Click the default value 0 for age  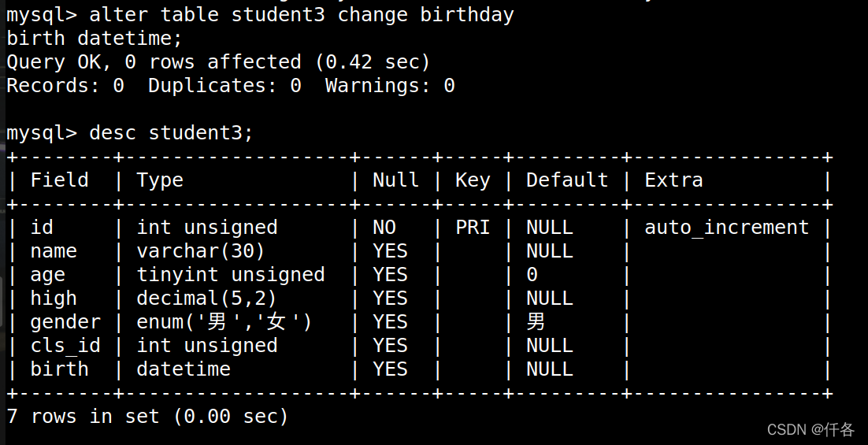(532, 275)
